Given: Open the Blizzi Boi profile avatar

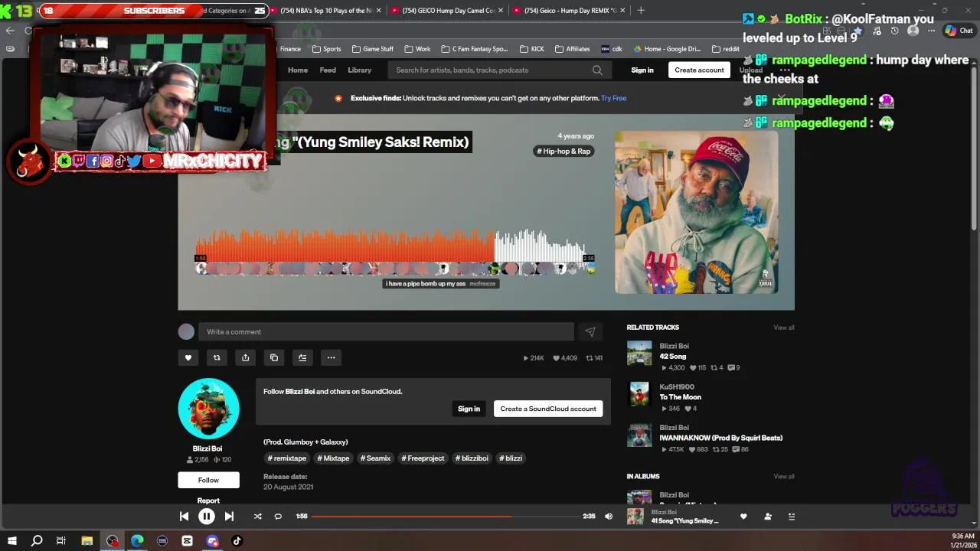Looking at the screenshot, I should point(208,409).
